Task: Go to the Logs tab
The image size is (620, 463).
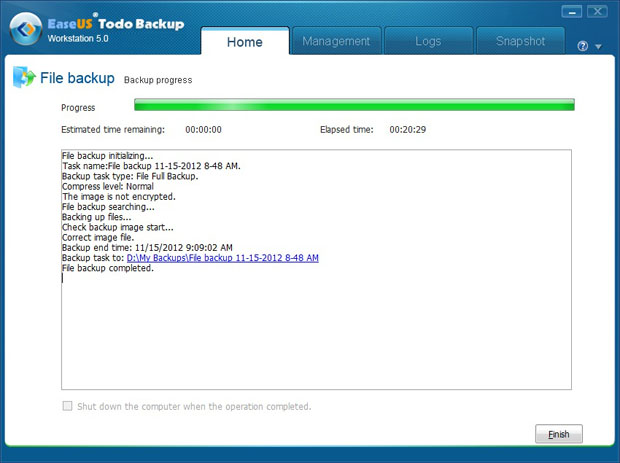Action: (427, 42)
